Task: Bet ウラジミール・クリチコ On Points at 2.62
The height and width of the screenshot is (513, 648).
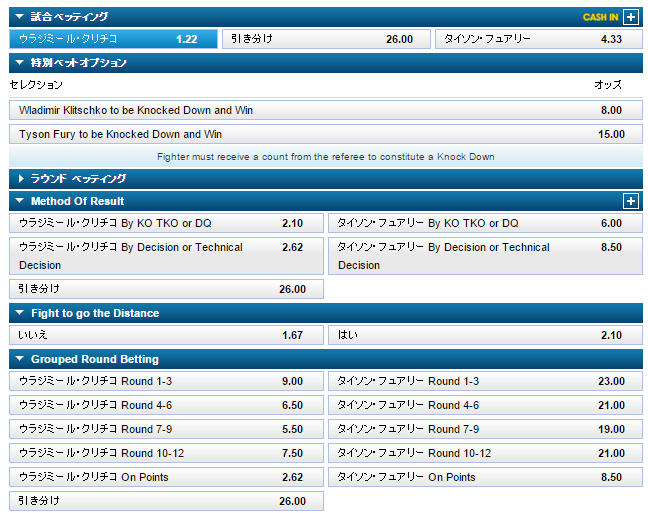Action: pyautogui.click(x=166, y=477)
